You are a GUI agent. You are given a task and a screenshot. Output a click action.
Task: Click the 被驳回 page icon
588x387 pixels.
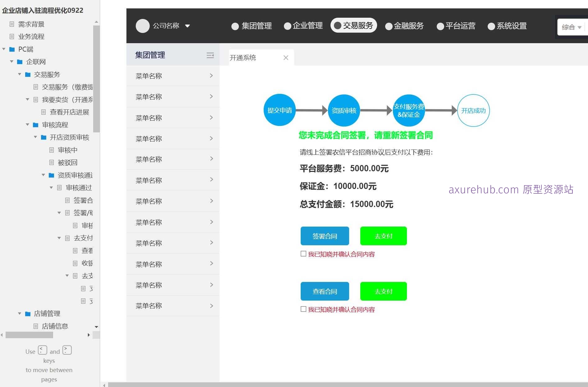click(x=52, y=162)
